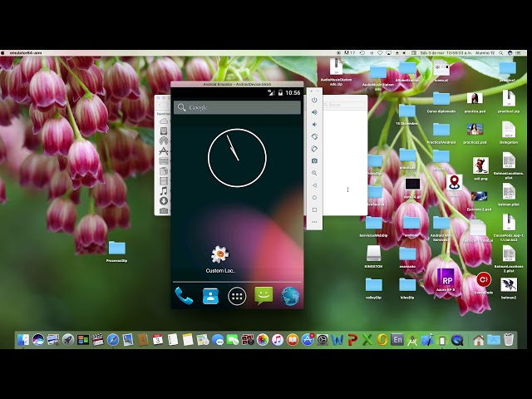Click the emulator zoom magnifier icon
Image resolution: width=532 pixels, height=399 pixels.
pos(314,173)
